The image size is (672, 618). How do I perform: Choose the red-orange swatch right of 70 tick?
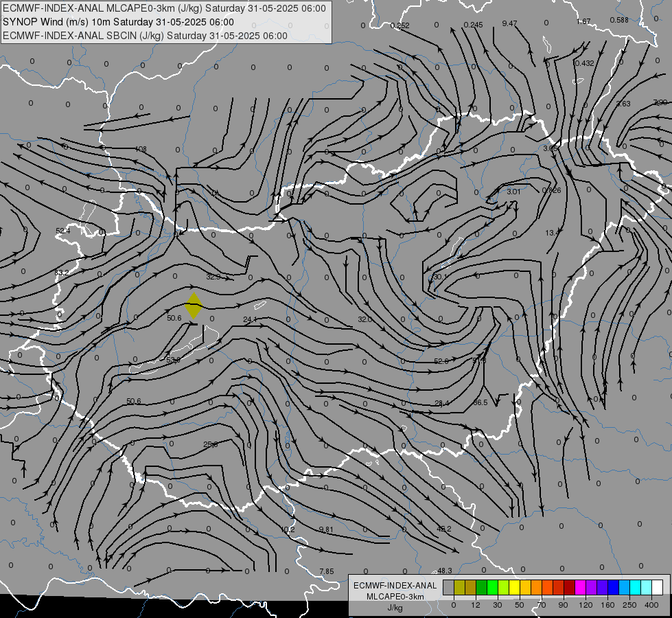[x=547, y=587]
